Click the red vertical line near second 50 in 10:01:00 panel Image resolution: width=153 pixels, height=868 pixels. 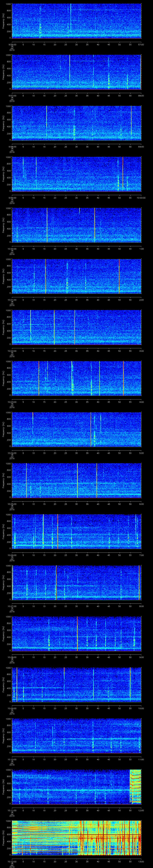point(119,276)
